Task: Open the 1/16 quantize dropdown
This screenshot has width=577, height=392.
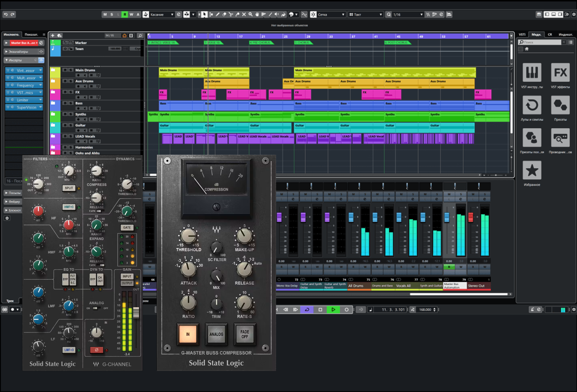Action: click(407, 14)
